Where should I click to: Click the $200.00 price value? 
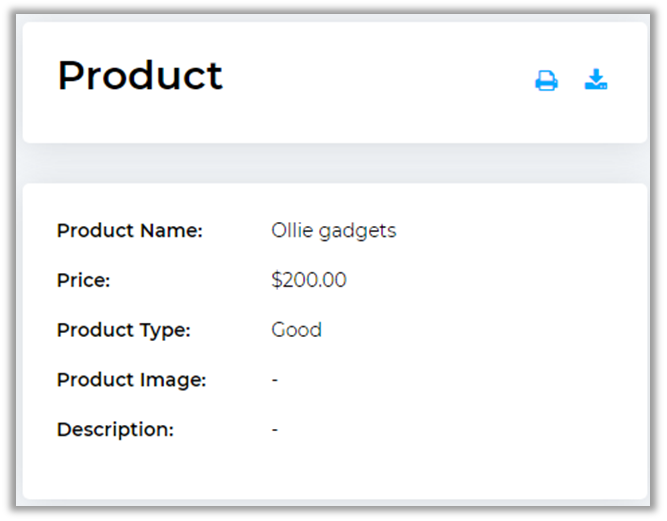(308, 281)
